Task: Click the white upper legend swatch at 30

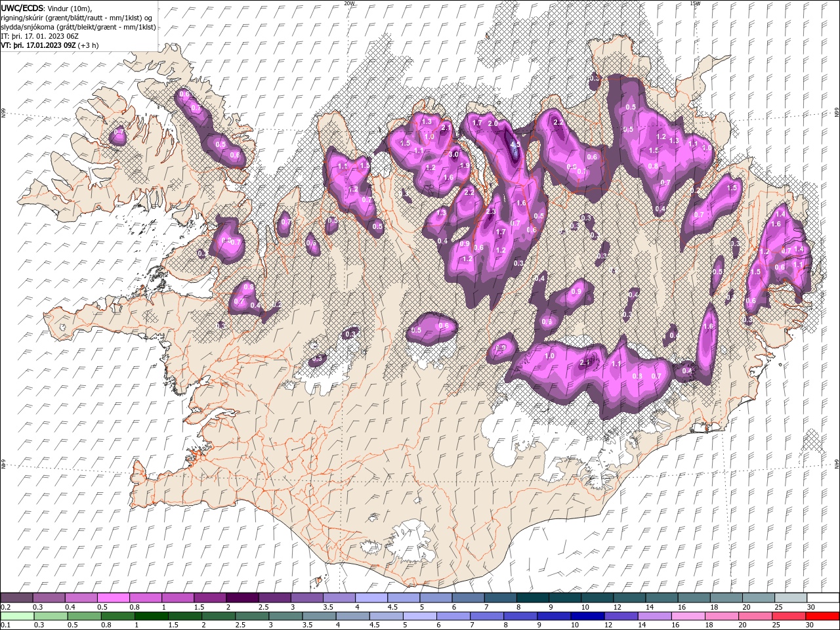Action: [823, 598]
